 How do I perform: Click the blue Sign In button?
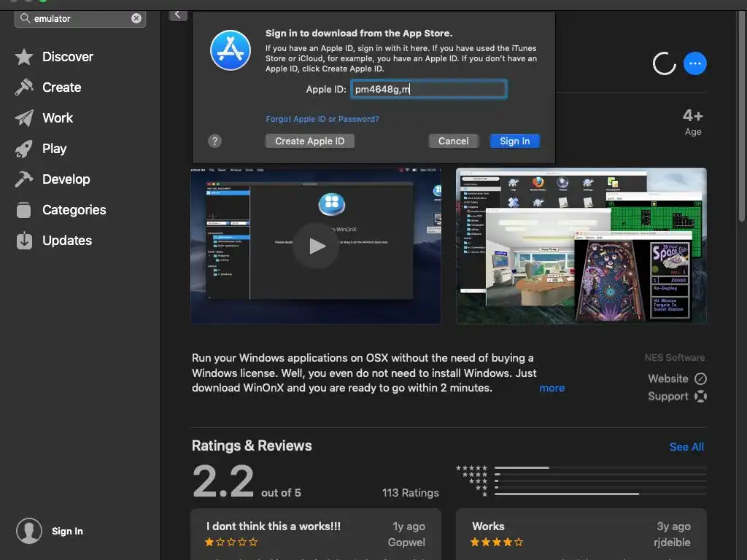coord(515,141)
